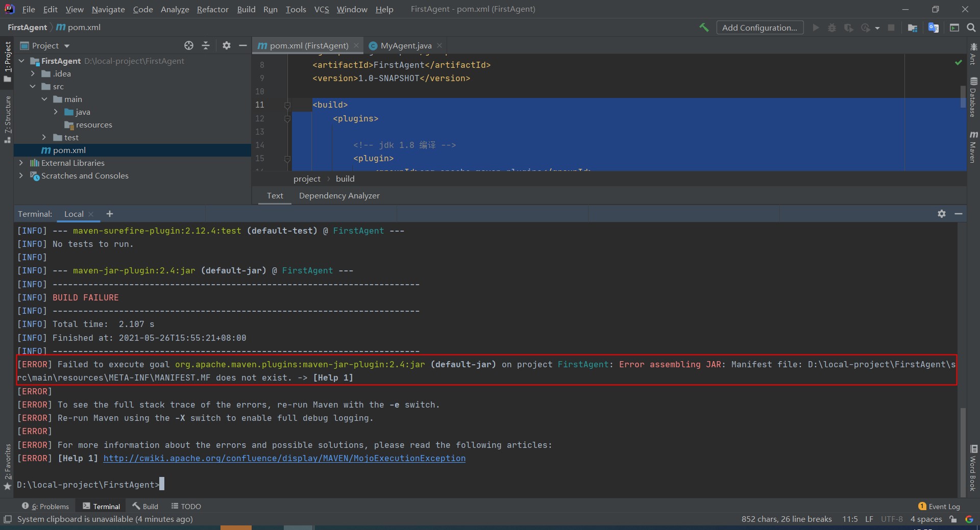
Task: Collapse the FirstAgent project root node
Action: 21,61
